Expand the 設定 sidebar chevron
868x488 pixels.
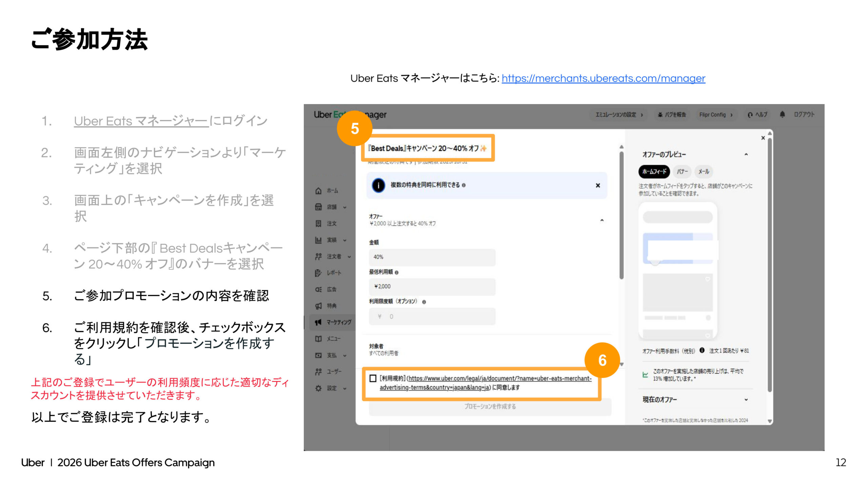pos(345,389)
